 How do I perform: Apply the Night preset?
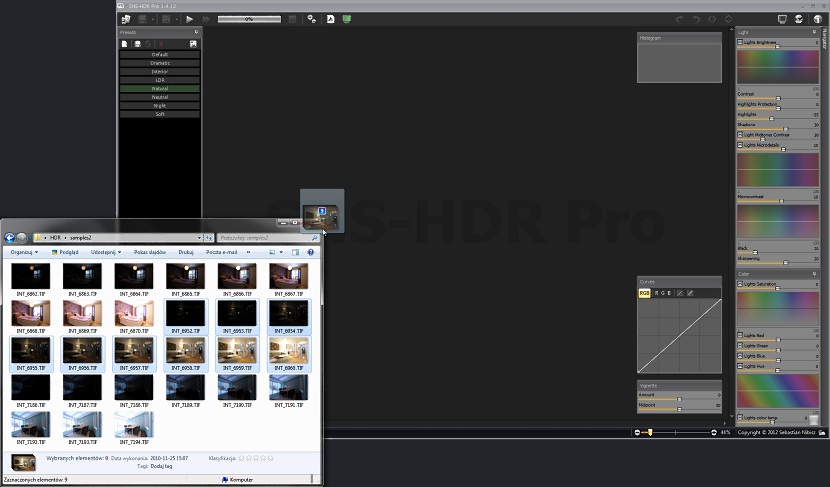point(160,105)
